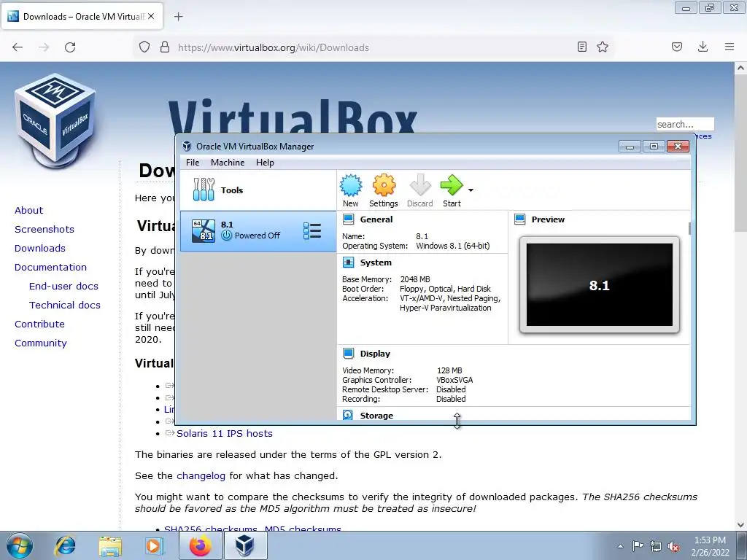Click the website search box
This screenshot has height=560, width=747.
(x=685, y=124)
